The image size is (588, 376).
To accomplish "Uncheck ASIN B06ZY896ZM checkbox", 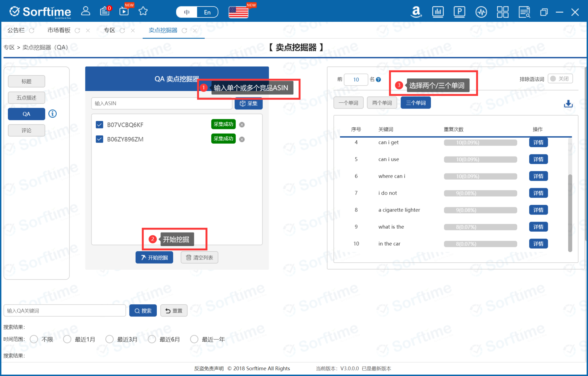I will (100, 139).
